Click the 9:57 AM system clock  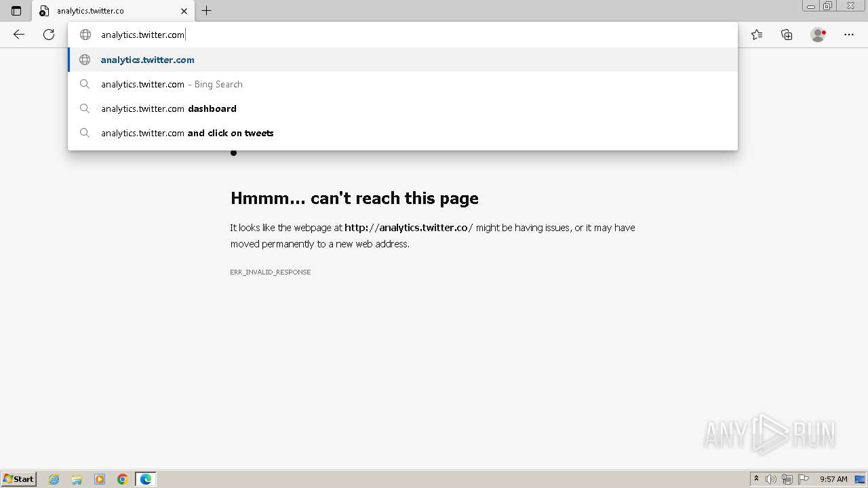coord(833,479)
